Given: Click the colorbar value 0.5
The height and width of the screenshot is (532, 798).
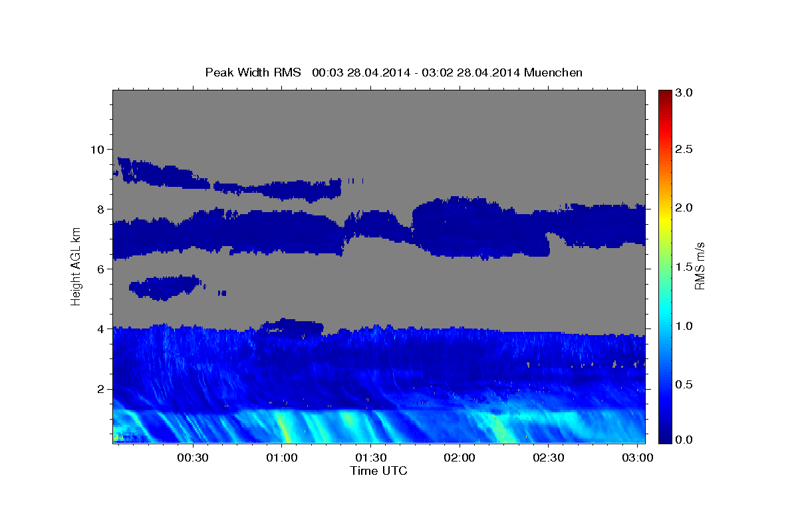Looking at the screenshot, I should point(684,384).
